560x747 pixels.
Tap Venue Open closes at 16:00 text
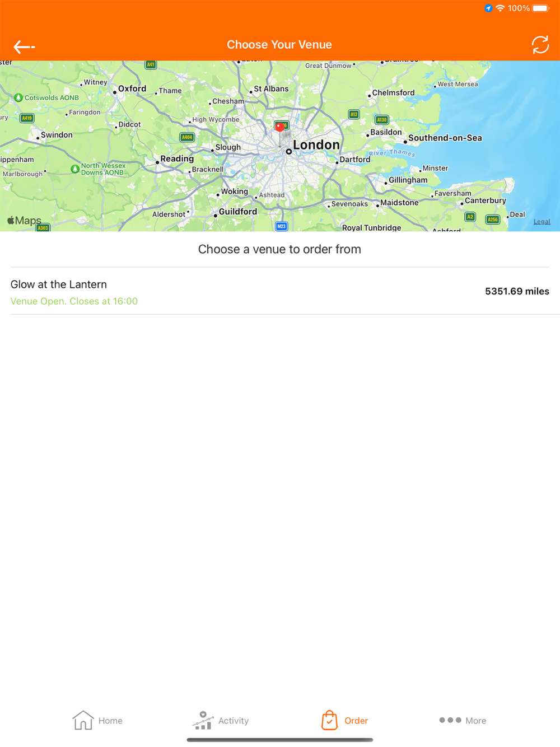74,301
